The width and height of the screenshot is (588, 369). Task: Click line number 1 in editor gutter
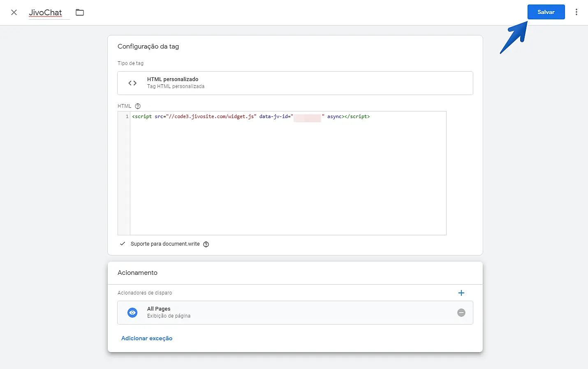pyautogui.click(x=127, y=117)
